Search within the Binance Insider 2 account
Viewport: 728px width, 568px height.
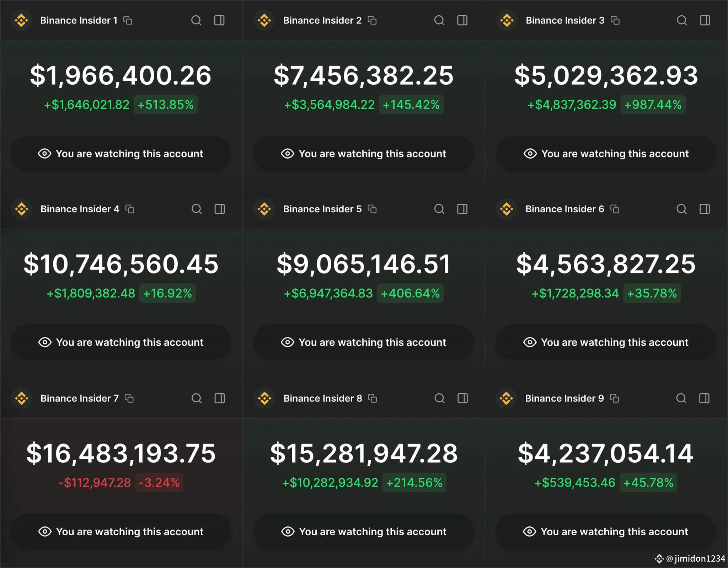point(439,21)
